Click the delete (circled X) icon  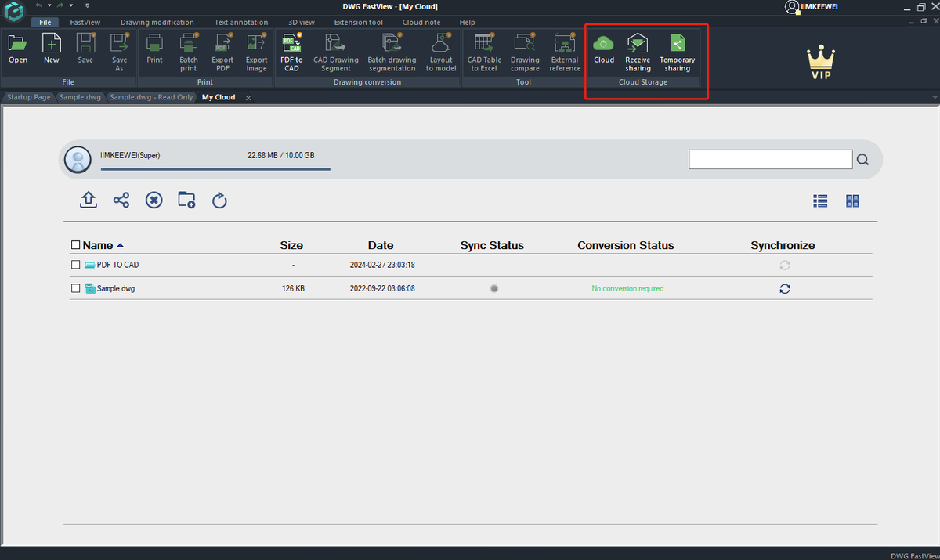(154, 201)
